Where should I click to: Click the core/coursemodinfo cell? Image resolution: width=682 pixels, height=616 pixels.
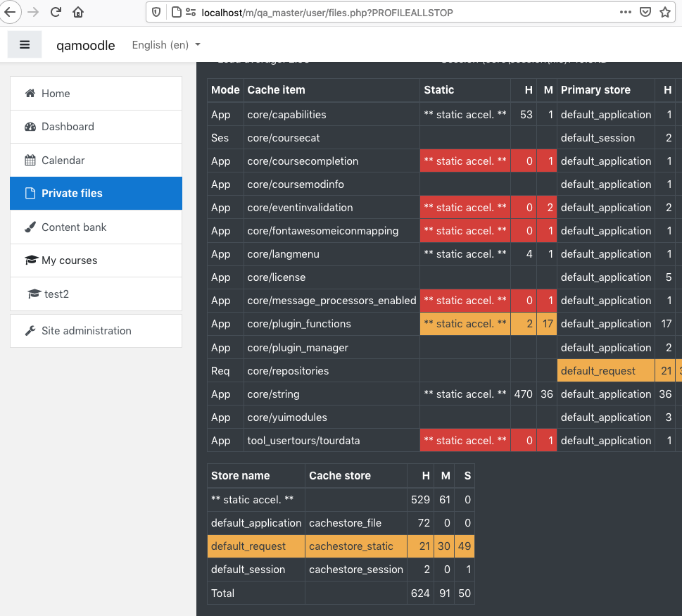(331, 184)
